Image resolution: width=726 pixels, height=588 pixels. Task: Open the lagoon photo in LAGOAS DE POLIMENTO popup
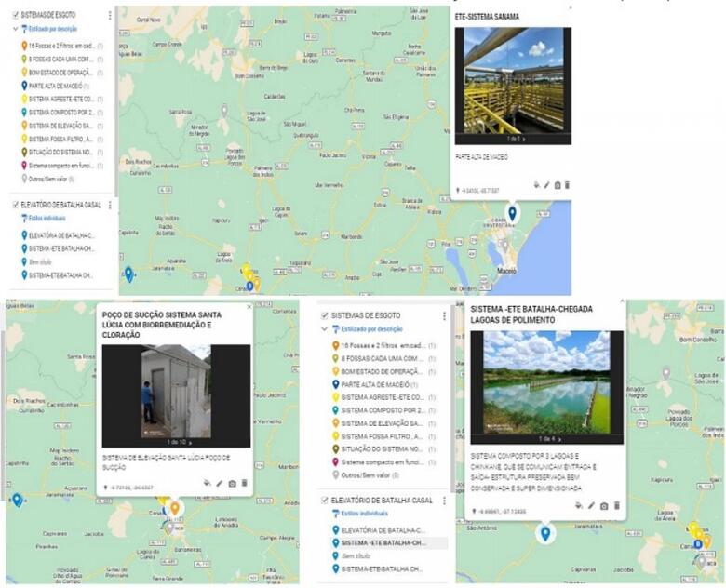click(x=540, y=380)
